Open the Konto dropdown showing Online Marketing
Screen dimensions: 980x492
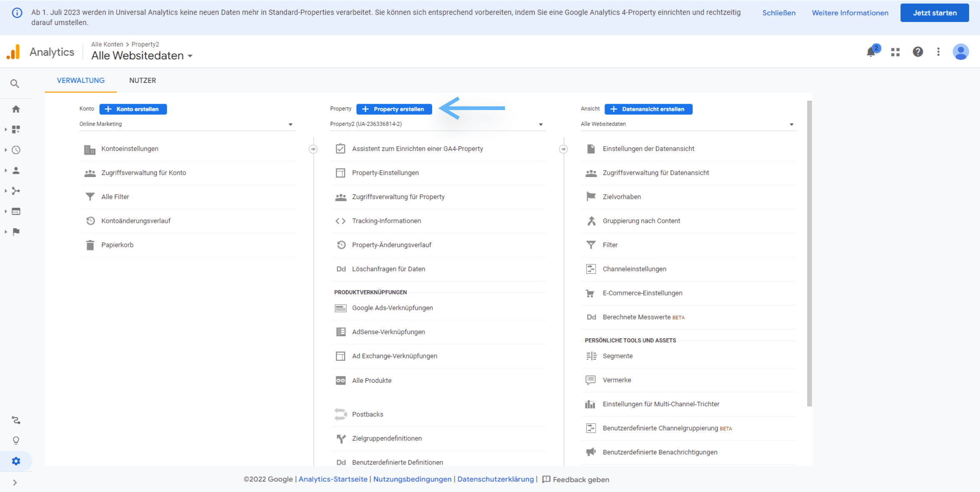coord(187,124)
